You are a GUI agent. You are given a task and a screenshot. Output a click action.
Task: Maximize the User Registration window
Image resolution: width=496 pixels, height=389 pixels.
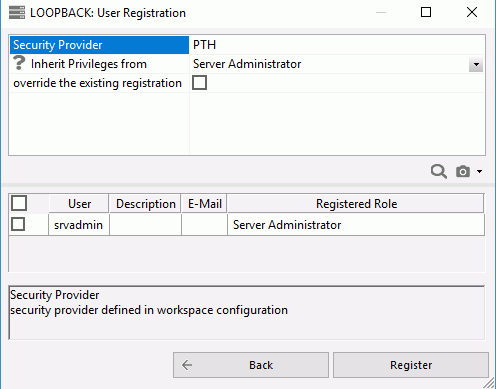tap(426, 12)
